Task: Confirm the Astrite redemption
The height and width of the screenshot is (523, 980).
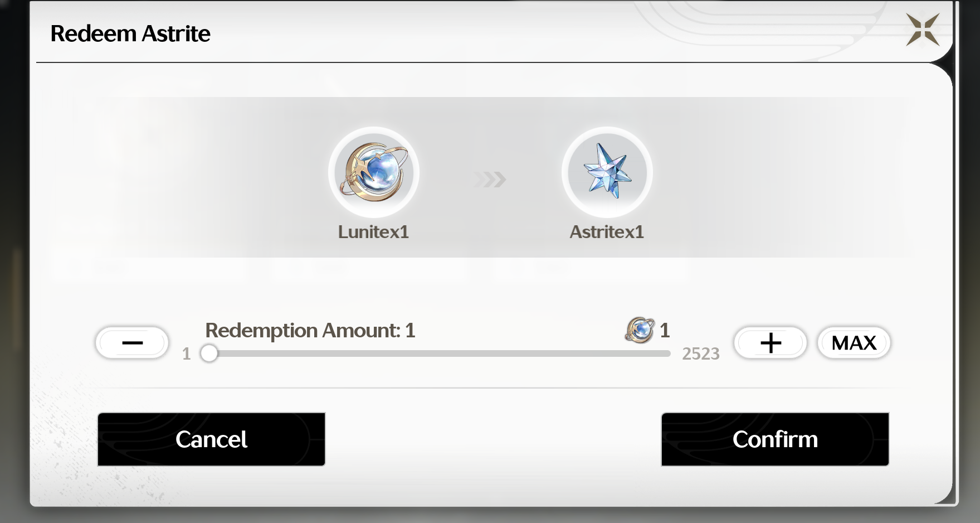Action: (775, 439)
